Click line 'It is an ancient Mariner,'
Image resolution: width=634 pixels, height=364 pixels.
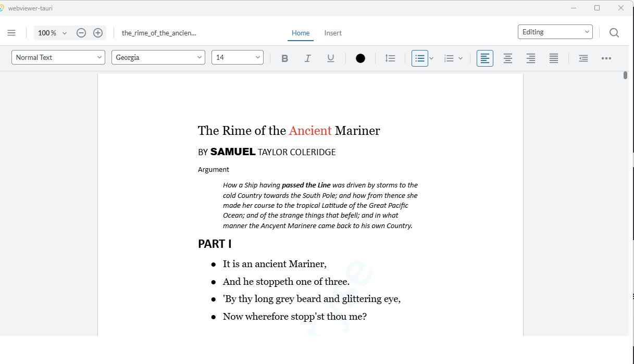coord(275,264)
